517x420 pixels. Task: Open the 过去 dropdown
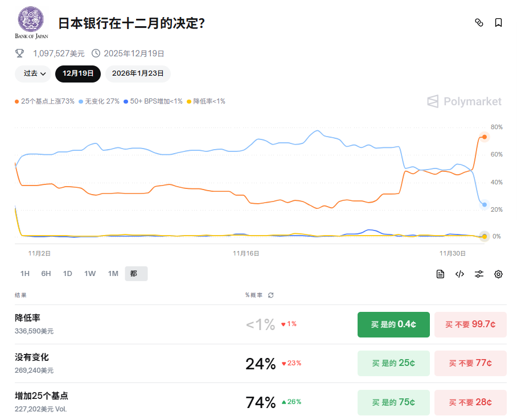click(32, 74)
